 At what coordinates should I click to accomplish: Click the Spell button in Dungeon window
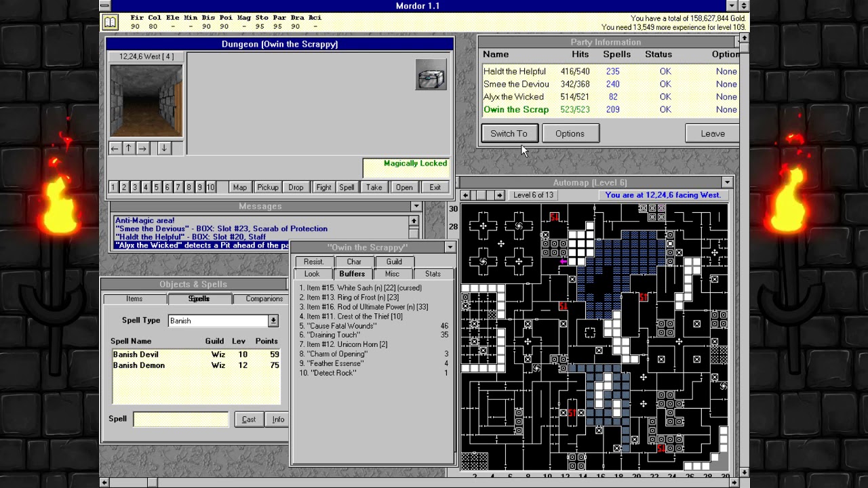347,188
